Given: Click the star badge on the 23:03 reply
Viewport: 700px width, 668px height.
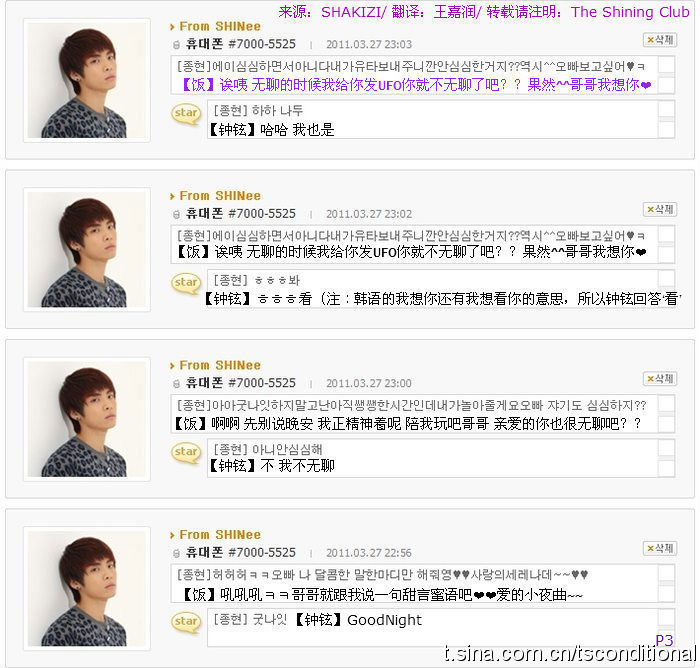Looking at the screenshot, I should (x=186, y=113).
